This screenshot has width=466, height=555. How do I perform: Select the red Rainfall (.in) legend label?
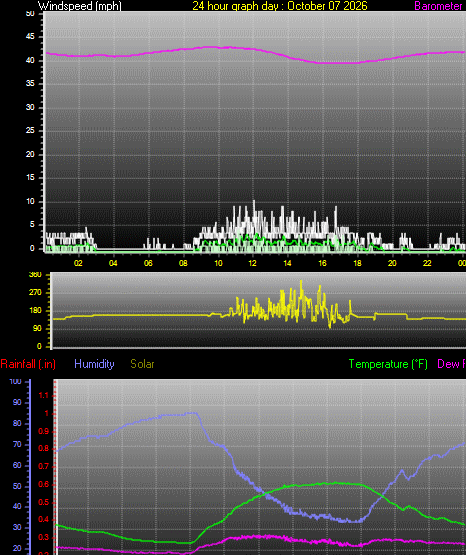coord(28,364)
